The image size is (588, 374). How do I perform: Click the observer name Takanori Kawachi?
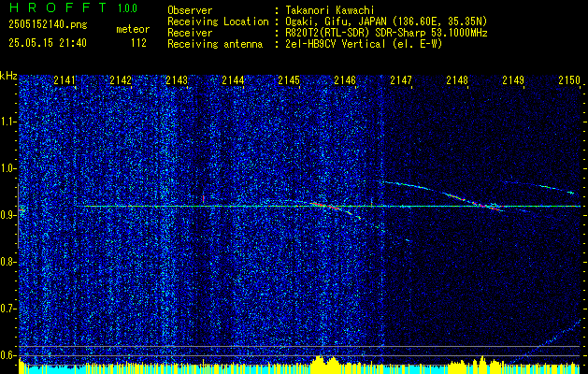[x=330, y=10]
